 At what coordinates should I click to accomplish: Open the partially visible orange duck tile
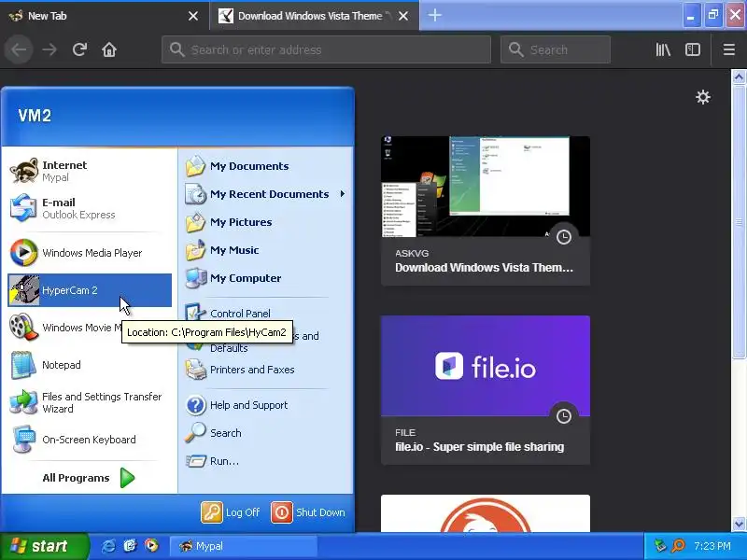pos(486,513)
